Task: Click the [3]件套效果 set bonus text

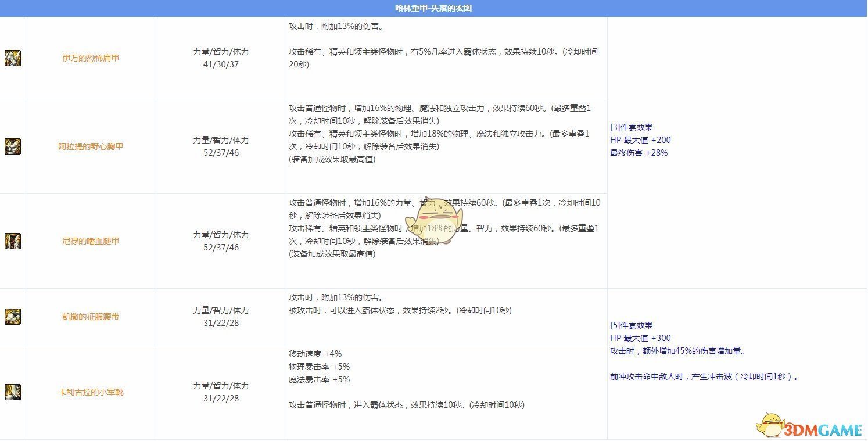Action: [632, 127]
